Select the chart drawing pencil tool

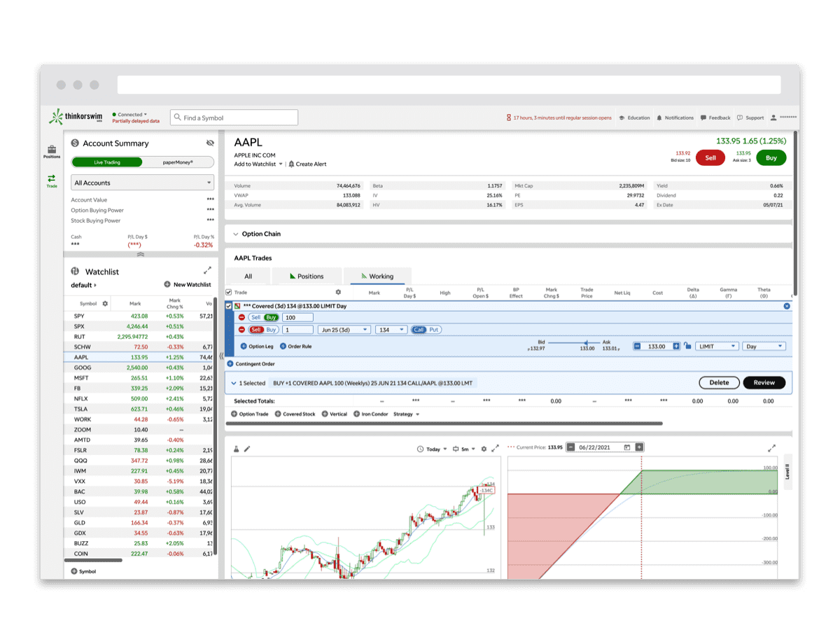pyautogui.click(x=247, y=449)
